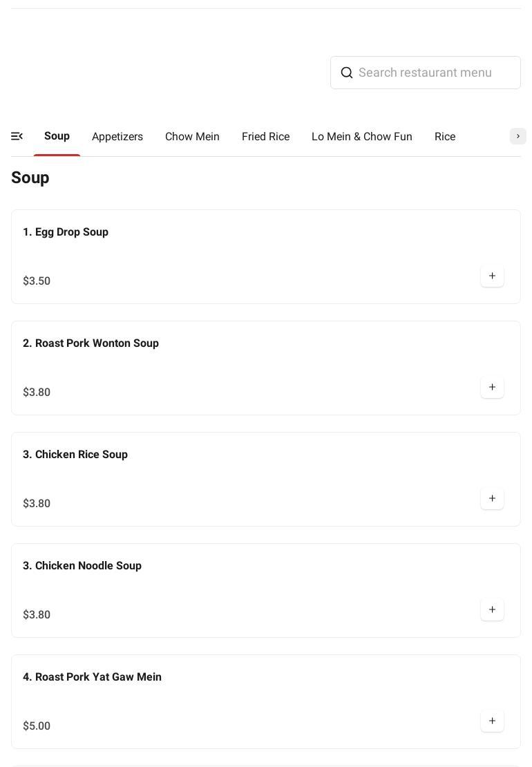Open the menu category list icon
Screen dimensions: 532x767
17,136
